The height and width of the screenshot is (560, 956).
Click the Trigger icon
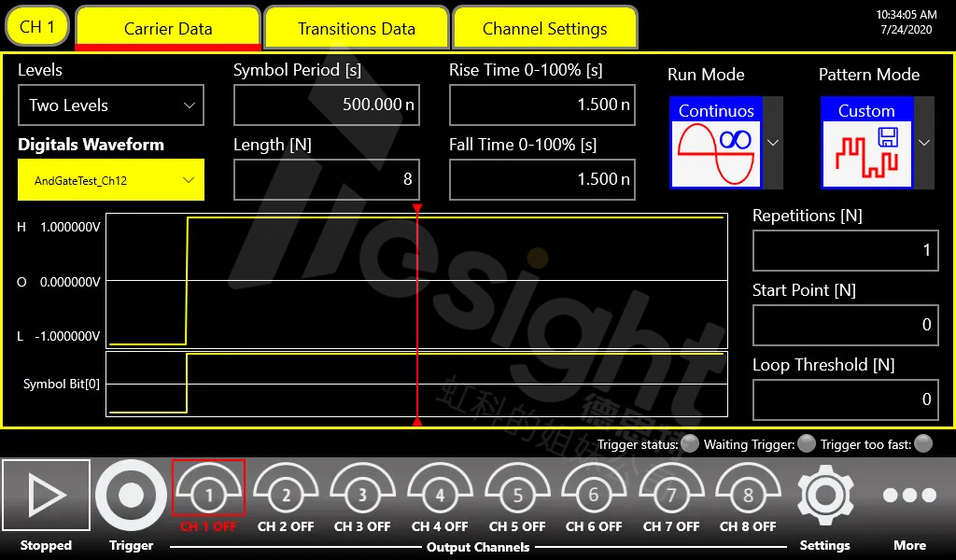[x=131, y=497]
